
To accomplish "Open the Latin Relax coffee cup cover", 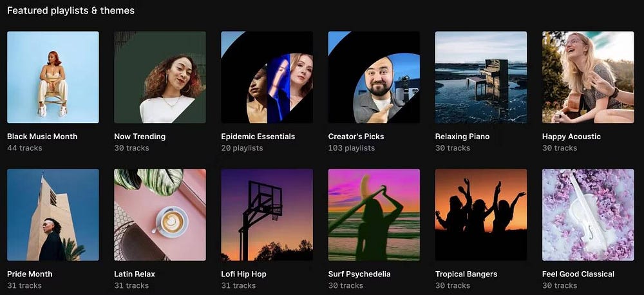I will click(x=160, y=215).
